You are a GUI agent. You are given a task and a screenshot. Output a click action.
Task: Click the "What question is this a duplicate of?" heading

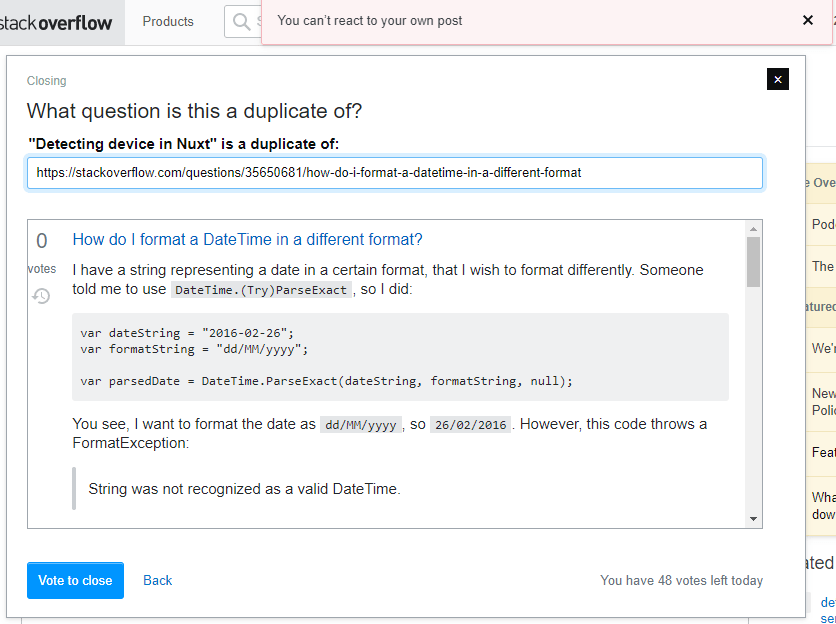click(194, 110)
